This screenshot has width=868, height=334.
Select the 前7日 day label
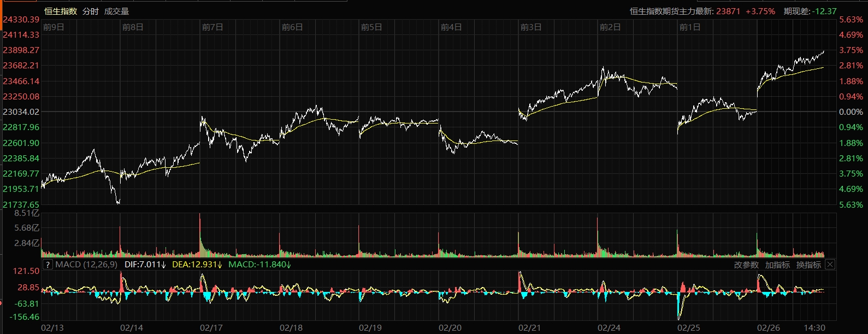[212, 27]
